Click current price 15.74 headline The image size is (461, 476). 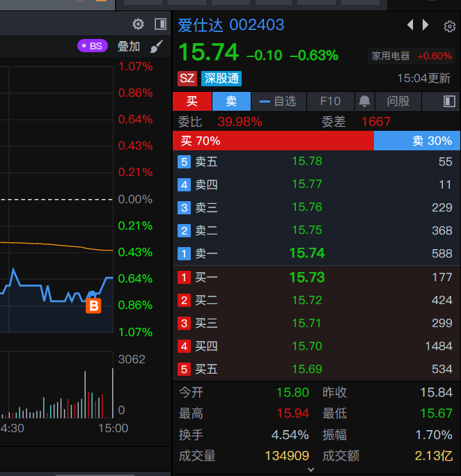(x=209, y=52)
